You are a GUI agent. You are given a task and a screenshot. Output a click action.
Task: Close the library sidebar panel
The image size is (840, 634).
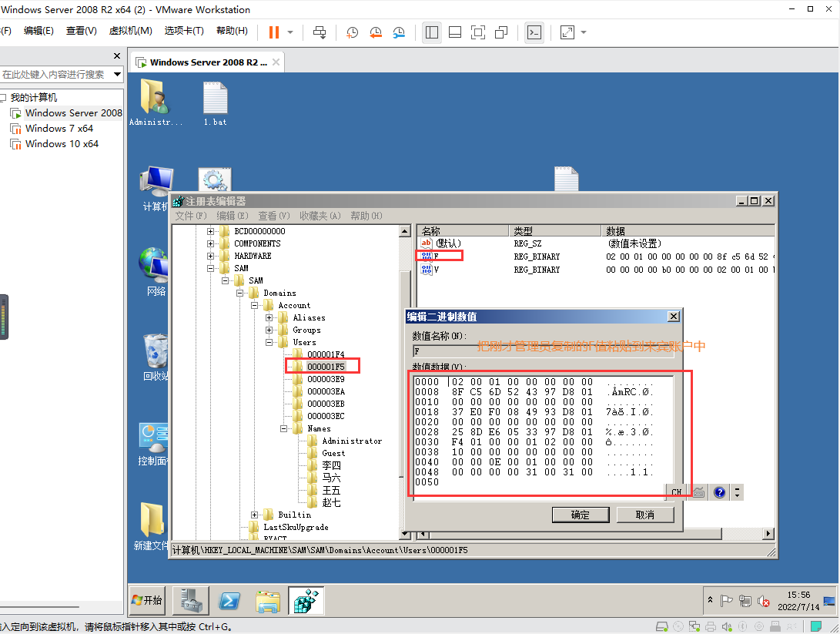click(x=117, y=55)
